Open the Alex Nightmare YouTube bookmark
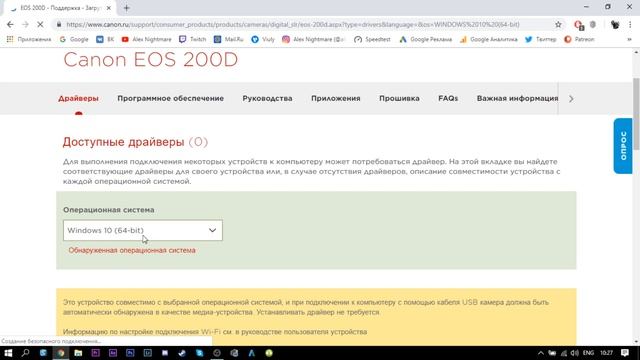This screenshot has height=360, width=640. 147,39
